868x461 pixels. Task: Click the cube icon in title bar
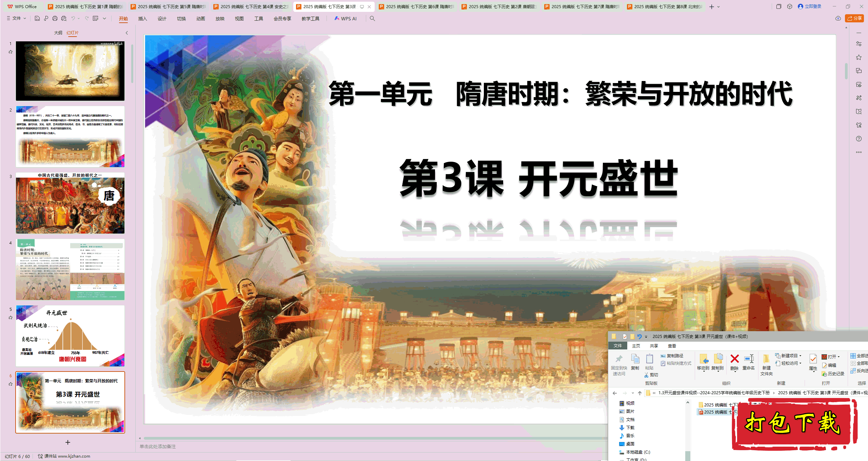[790, 6]
